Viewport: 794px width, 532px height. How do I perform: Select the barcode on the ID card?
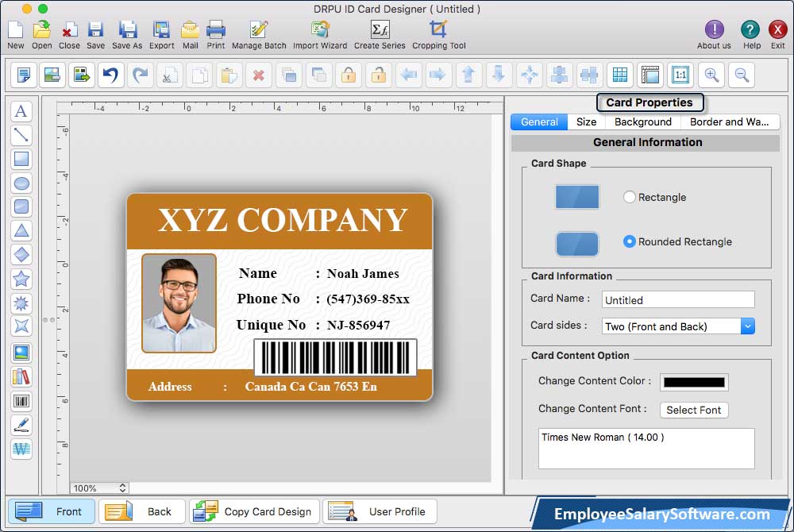click(335, 357)
